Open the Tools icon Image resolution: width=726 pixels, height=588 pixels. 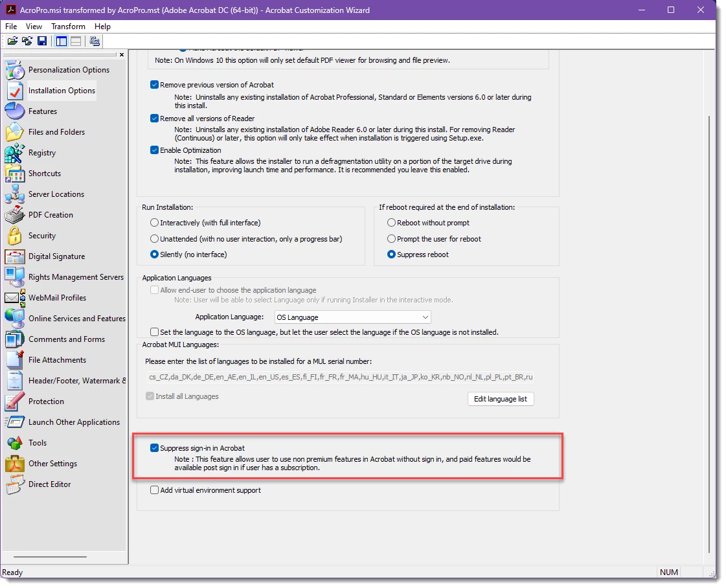pos(15,443)
